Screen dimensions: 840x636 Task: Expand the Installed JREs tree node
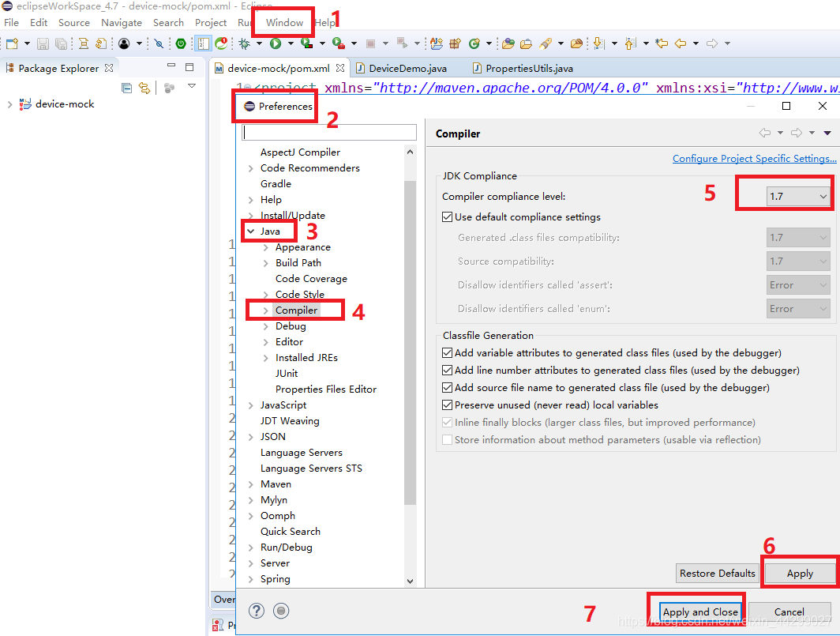(266, 358)
